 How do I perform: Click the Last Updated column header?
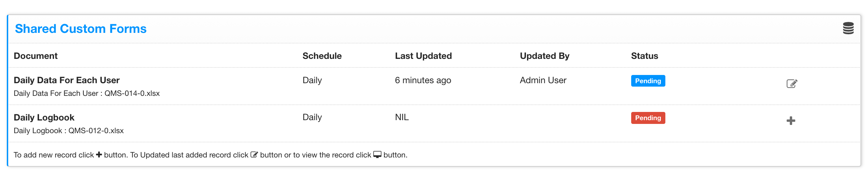(x=423, y=56)
